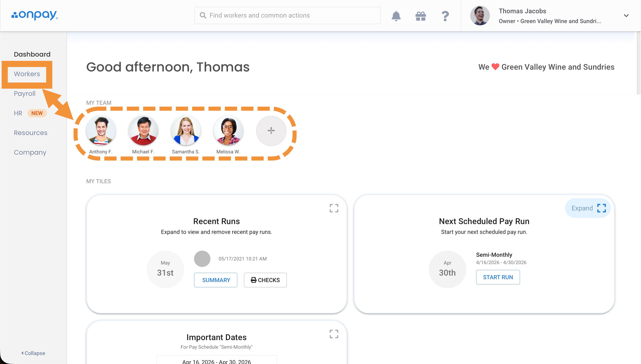Image resolution: width=641 pixels, height=364 pixels.
Task: Expand the Recent Runs tile
Action: (x=334, y=208)
